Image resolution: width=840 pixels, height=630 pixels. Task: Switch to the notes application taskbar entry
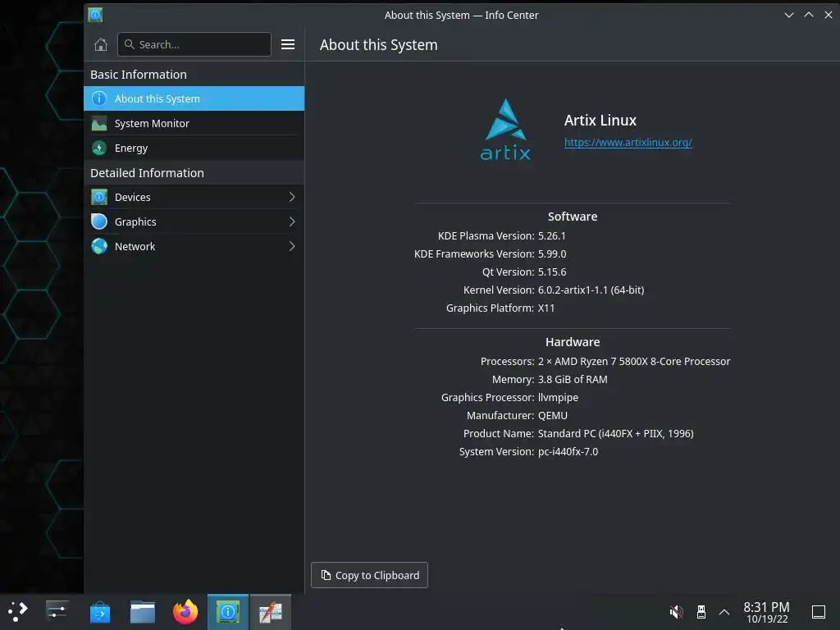pos(271,612)
